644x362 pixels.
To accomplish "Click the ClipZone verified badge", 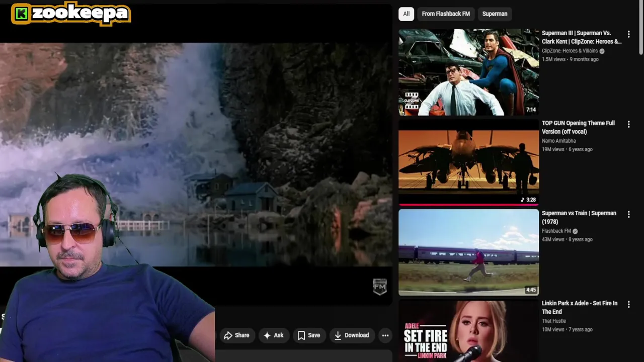I will pos(602,51).
